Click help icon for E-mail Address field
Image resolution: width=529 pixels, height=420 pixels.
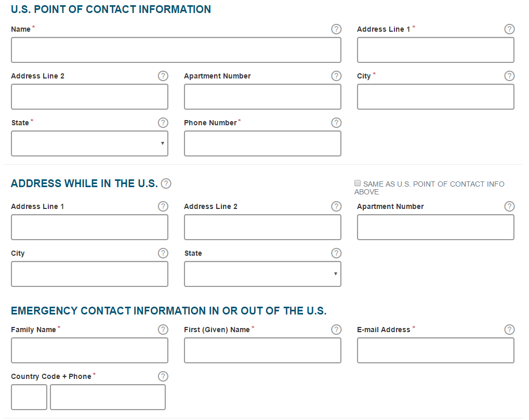point(509,330)
